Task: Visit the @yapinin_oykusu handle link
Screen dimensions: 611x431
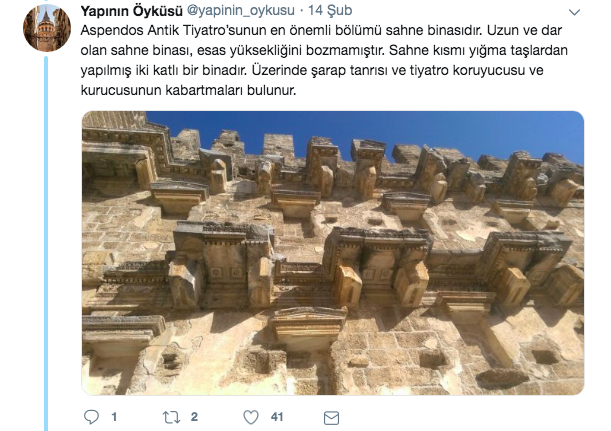Action: click(241, 11)
